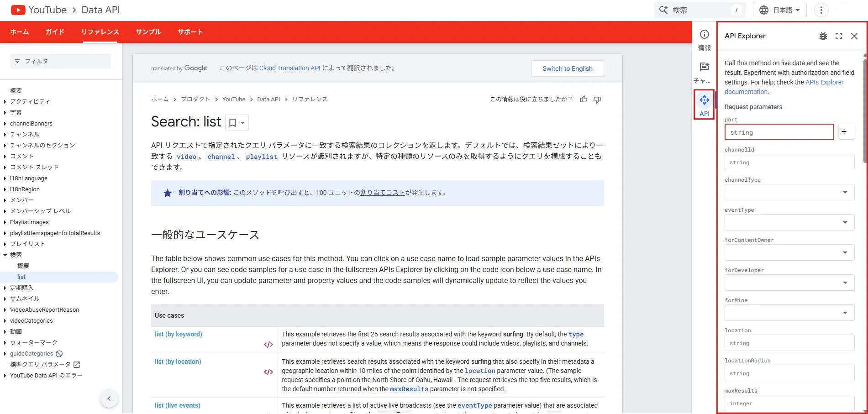
Task: Click the 検索 search box
Action: coord(700,10)
